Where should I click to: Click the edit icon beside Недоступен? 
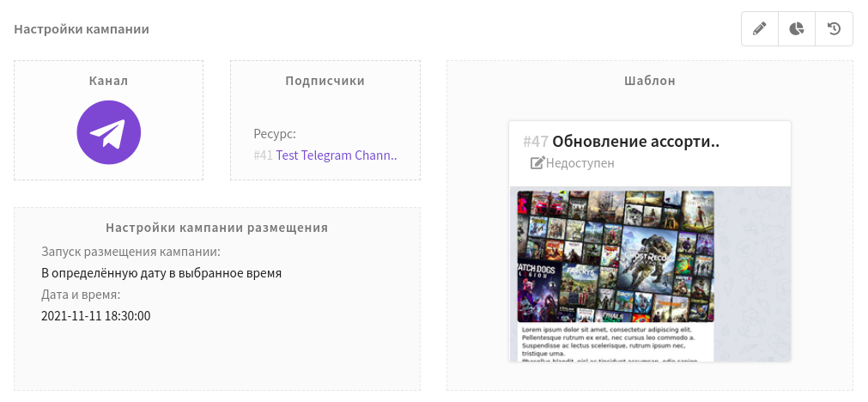pyautogui.click(x=537, y=163)
